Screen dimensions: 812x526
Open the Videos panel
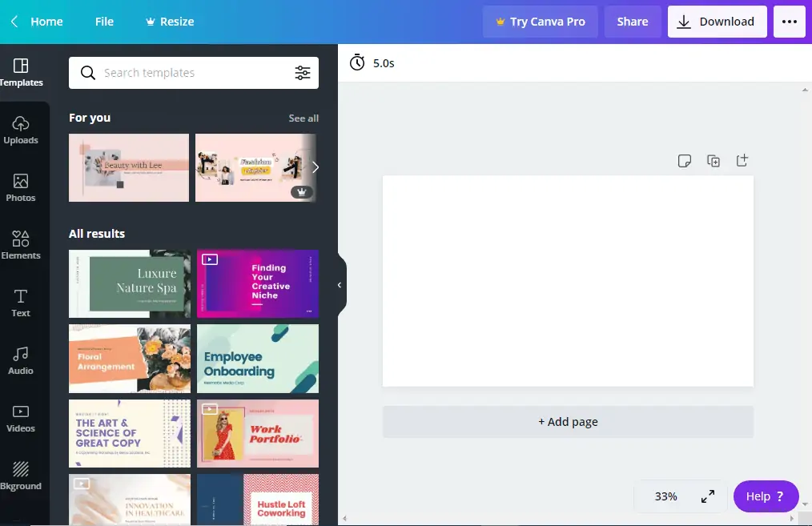[22, 417]
